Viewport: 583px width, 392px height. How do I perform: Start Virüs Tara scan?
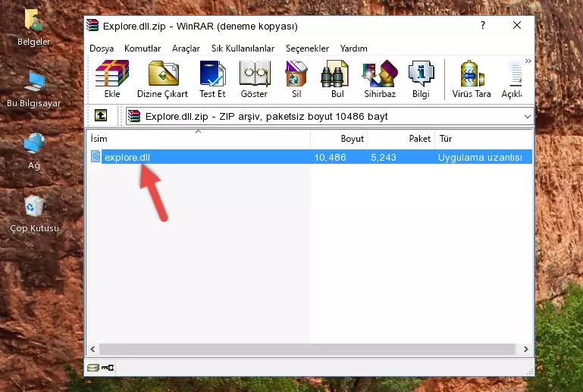(x=472, y=79)
